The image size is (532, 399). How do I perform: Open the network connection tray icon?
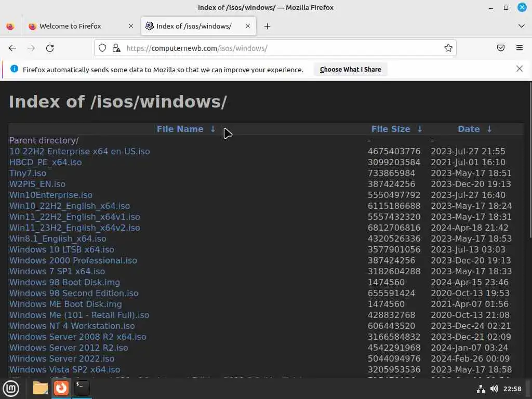(481, 389)
